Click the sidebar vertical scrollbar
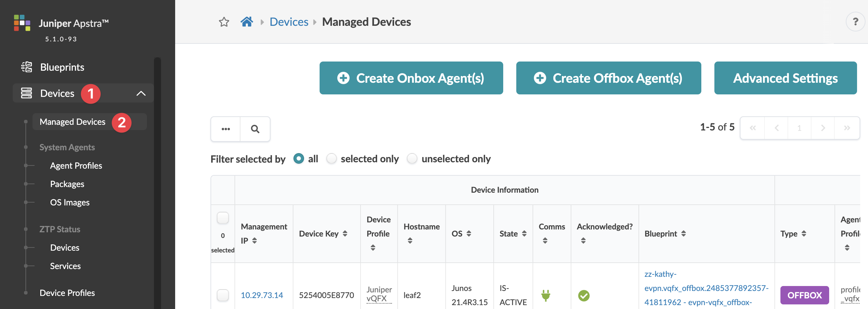 [x=157, y=177]
